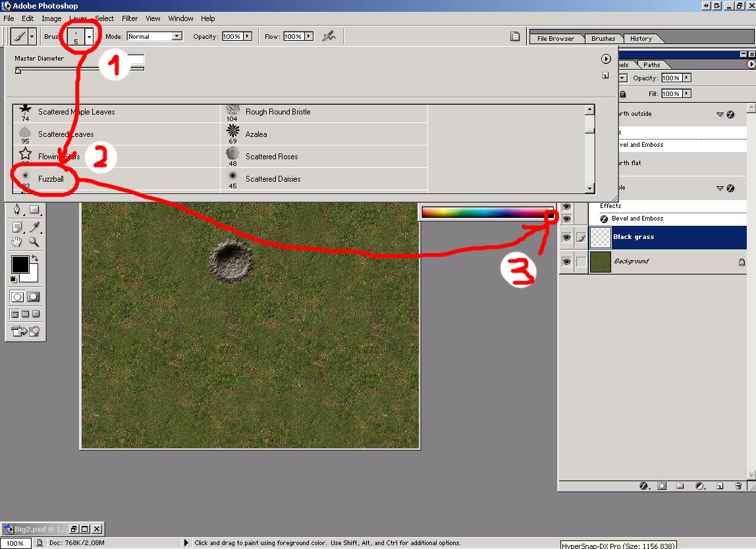The width and height of the screenshot is (756, 549).
Task: Select the Azalea brush preset
Action: click(x=256, y=134)
